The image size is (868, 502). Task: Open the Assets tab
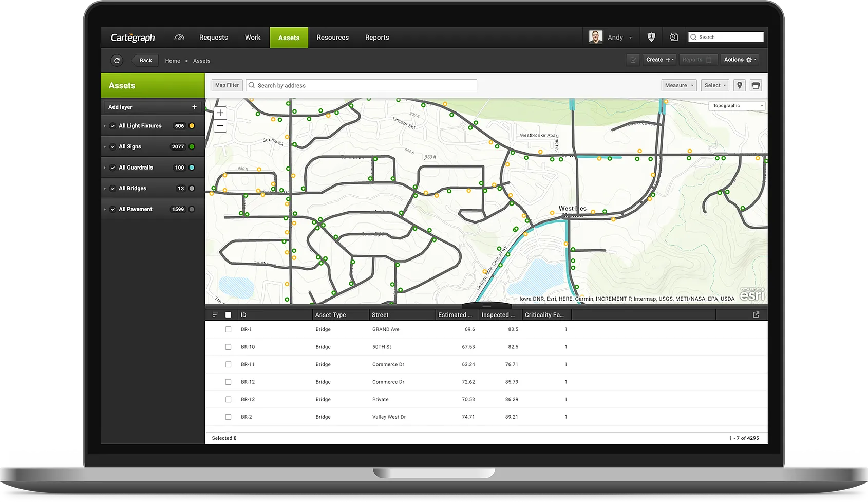(x=289, y=38)
